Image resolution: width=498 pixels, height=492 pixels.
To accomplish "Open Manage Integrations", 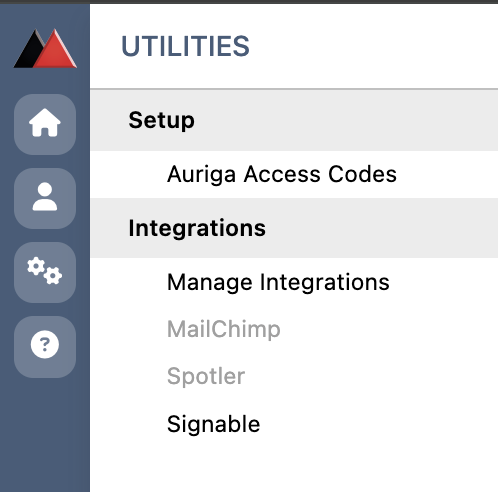I will [278, 282].
